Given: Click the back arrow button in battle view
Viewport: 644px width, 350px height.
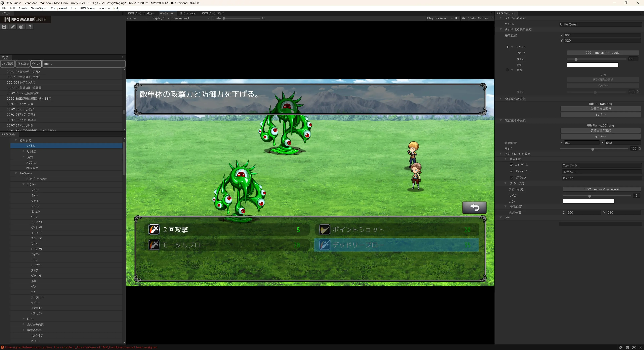Looking at the screenshot, I should point(474,208).
